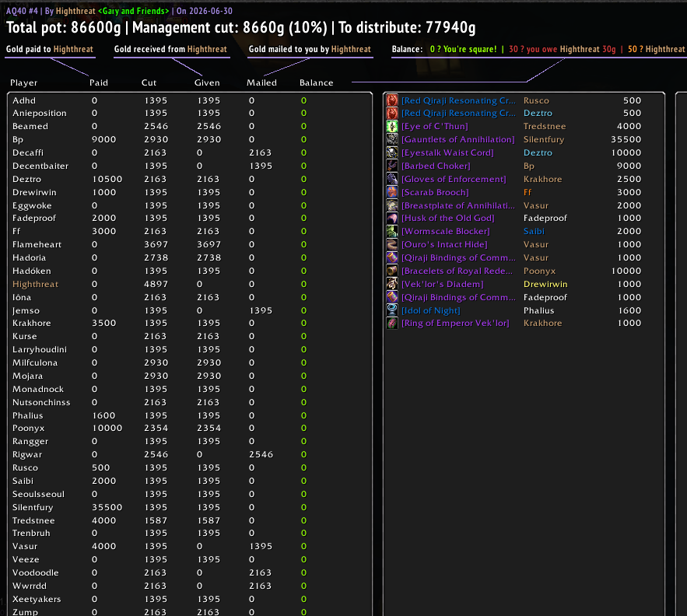Click the Gloves of Enforcement item icon

392,179
